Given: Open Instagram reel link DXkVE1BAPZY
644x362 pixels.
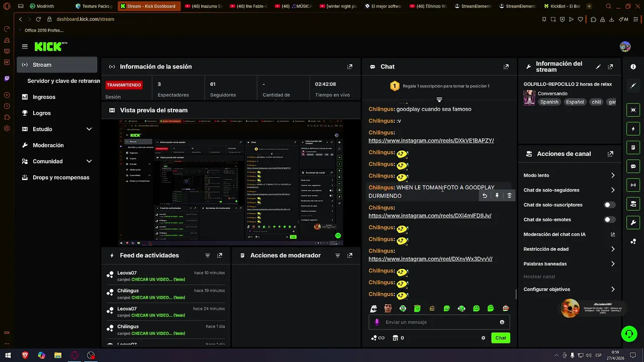Looking at the screenshot, I should (431, 141).
